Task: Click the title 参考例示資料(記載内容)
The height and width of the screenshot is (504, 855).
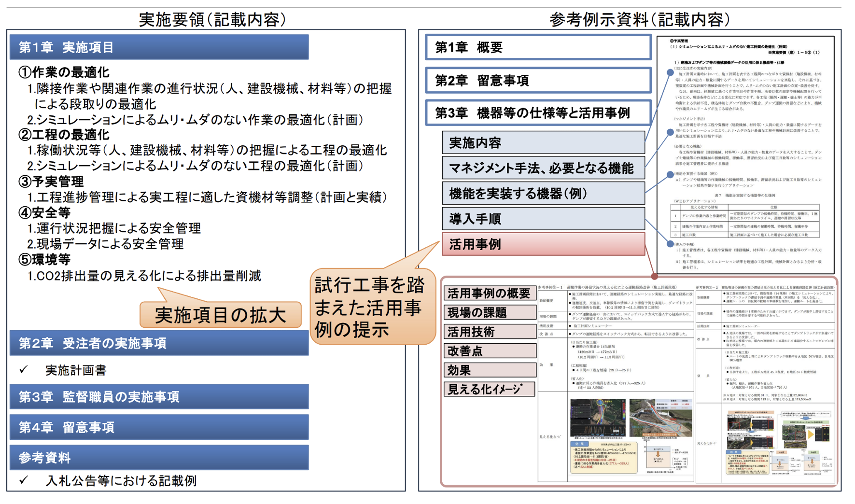Action: (x=640, y=19)
